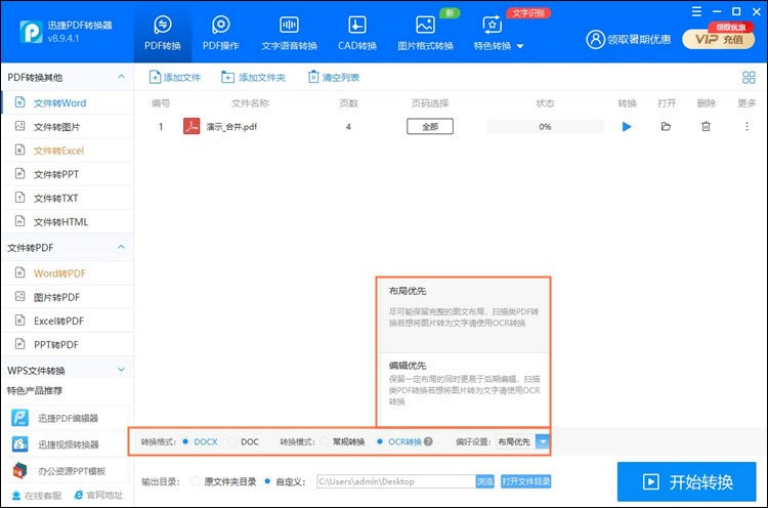Click the output directory path field
Viewport: 768px width, 508px height.
click(393, 482)
